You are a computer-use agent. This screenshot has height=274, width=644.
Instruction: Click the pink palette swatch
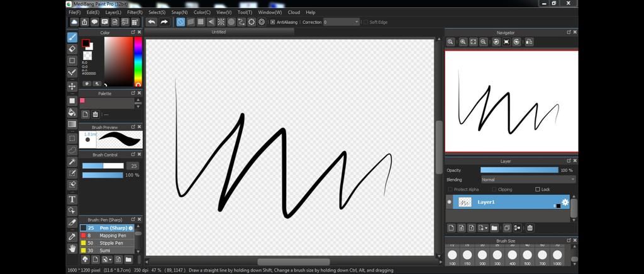pyautogui.click(x=82, y=100)
